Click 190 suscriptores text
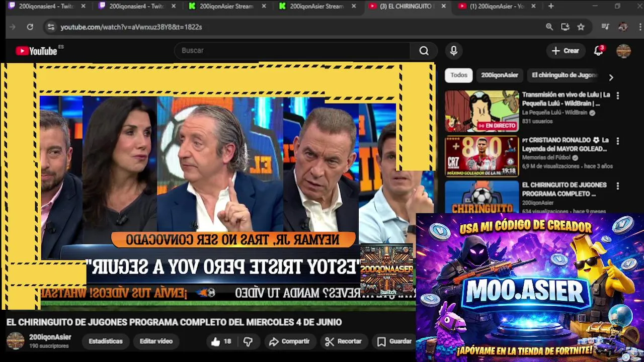 point(49,346)
